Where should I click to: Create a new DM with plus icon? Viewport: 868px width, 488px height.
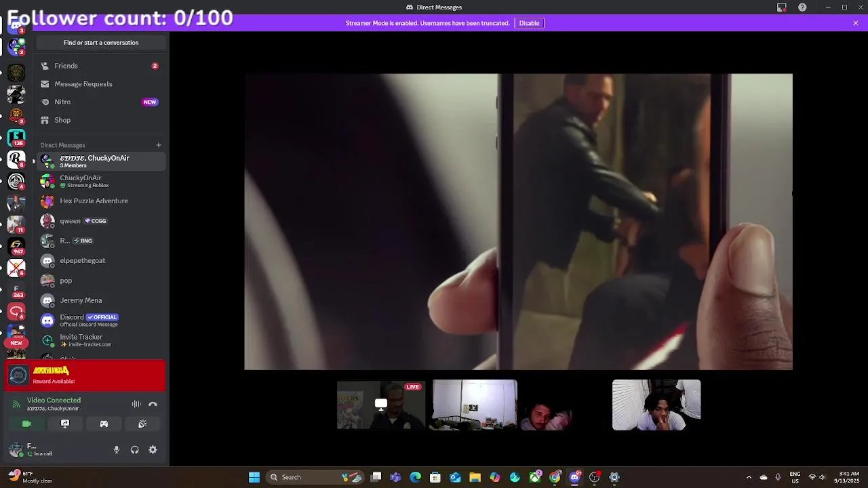[159, 145]
